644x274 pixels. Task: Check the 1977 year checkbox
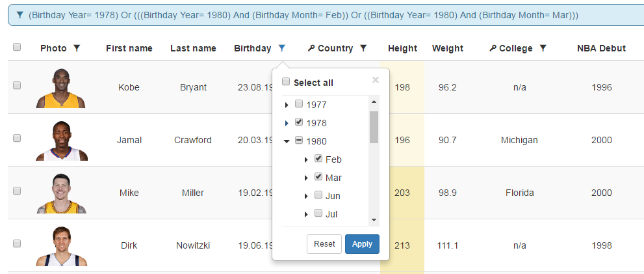tap(299, 104)
